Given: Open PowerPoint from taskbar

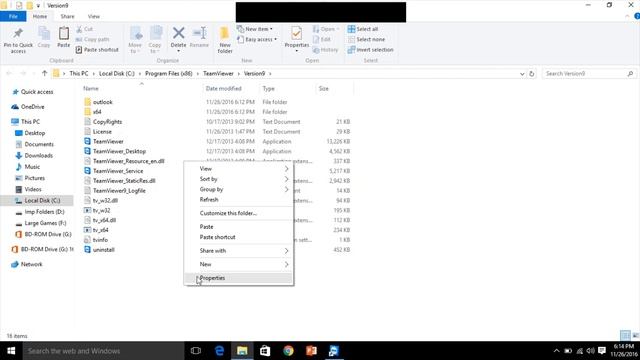Looking at the screenshot, I should coord(311,351).
